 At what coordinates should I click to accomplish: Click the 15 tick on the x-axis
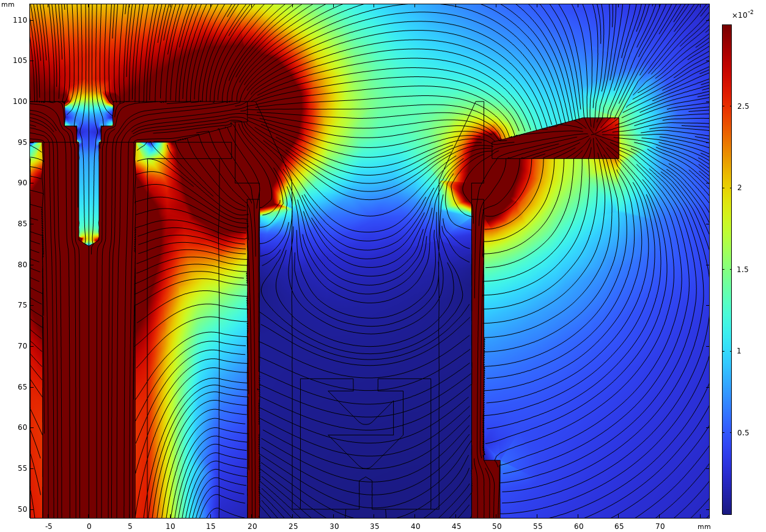212,526
